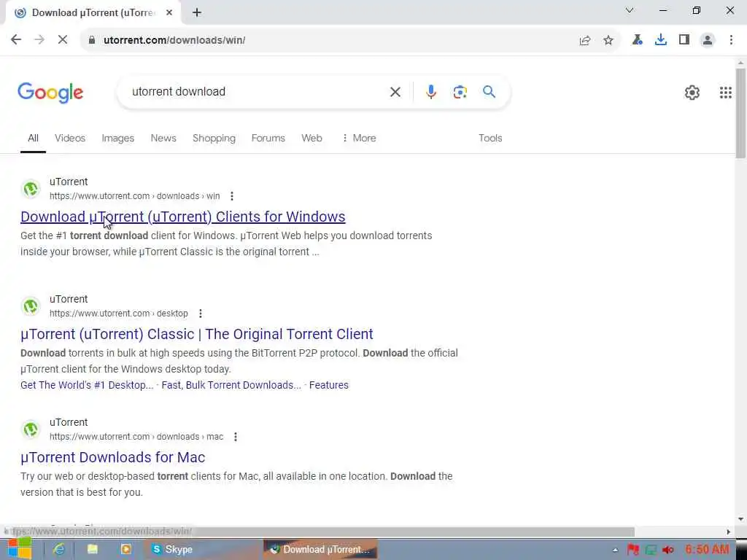
Task: Click the utorrent download search field
Action: (x=258, y=92)
